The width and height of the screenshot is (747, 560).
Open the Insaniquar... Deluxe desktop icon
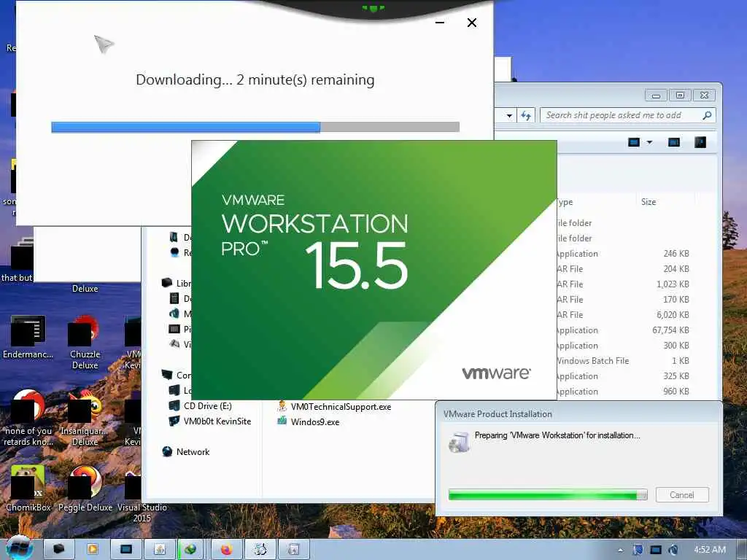(x=85, y=418)
